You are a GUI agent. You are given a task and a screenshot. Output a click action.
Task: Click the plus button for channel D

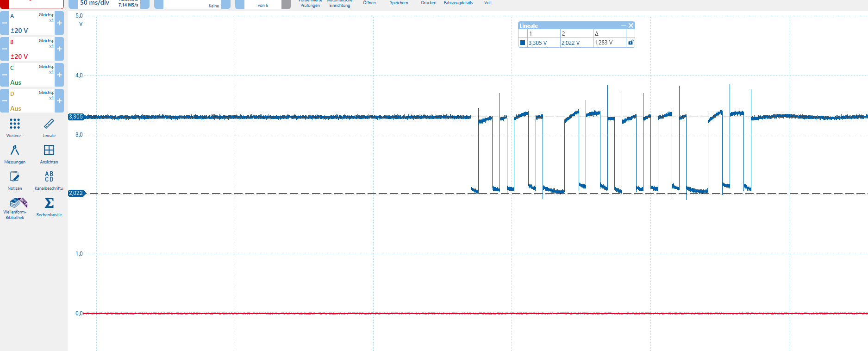(x=59, y=100)
